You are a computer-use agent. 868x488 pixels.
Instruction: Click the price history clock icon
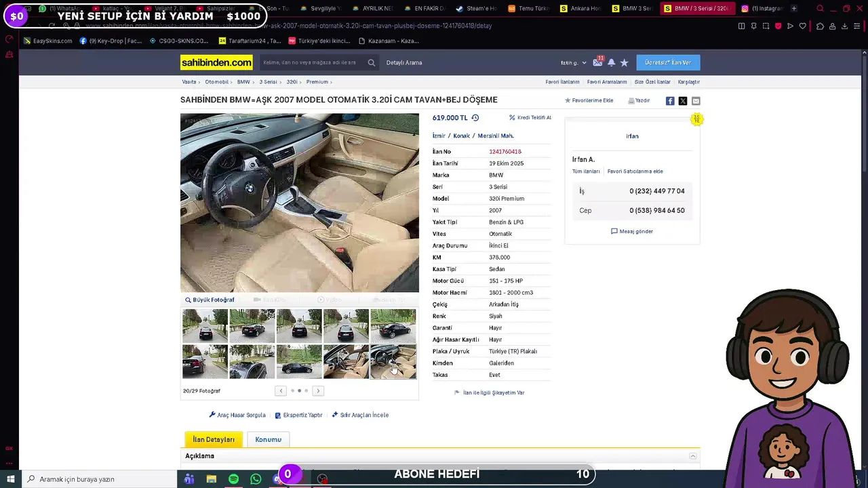pos(475,118)
